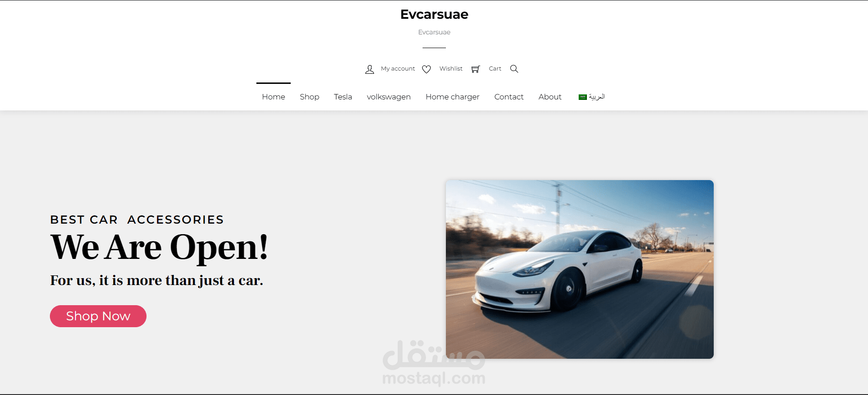Viewport: 868px width, 395px height.
Task: Click the BEST CAR ACCESSORIES text
Action: click(x=137, y=219)
